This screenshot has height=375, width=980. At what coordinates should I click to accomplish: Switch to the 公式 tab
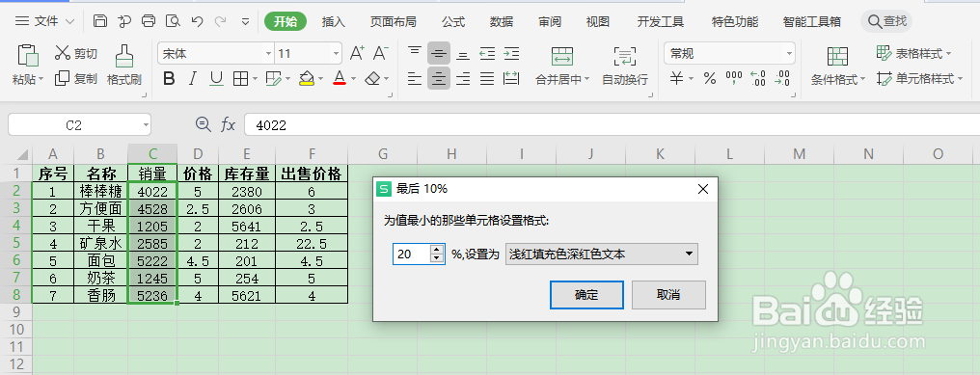tap(453, 21)
